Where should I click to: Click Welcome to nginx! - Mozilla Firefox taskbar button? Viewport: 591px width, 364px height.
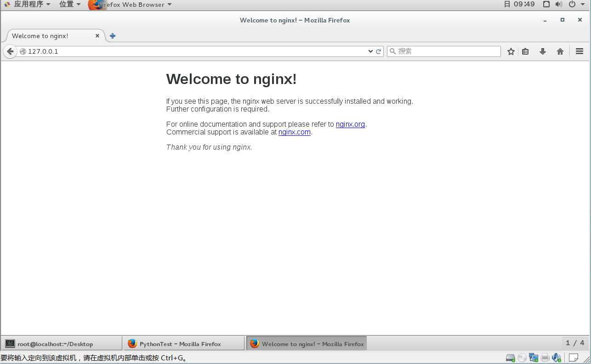point(307,343)
